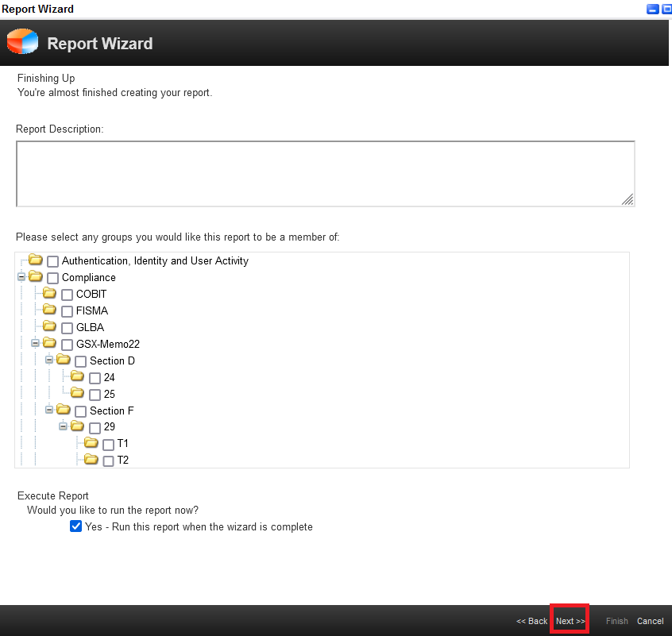Go back with the << Back button

(531, 621)
